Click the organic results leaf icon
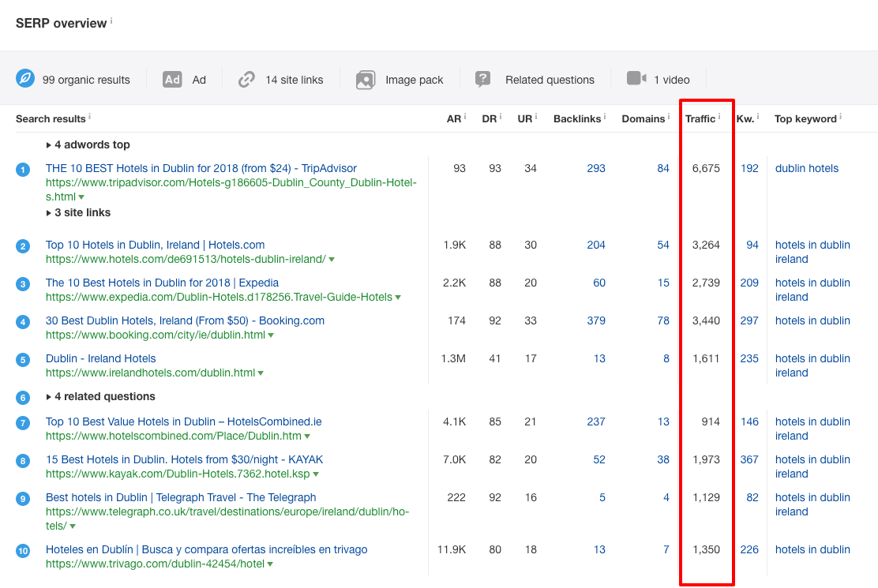This screenshot has height=588, width=878. click(x=25, y=79)
